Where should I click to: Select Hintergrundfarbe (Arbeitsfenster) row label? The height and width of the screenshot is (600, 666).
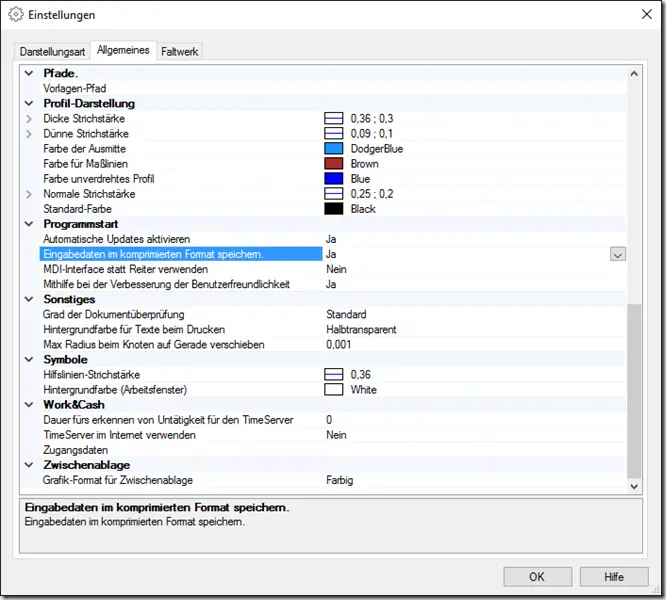[x=115, y=390]
